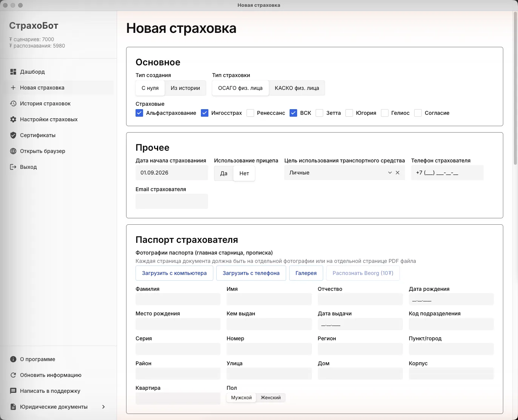Open the vehicle usage purpose dropdown arrow
The image size is (518, 420).
390,173
